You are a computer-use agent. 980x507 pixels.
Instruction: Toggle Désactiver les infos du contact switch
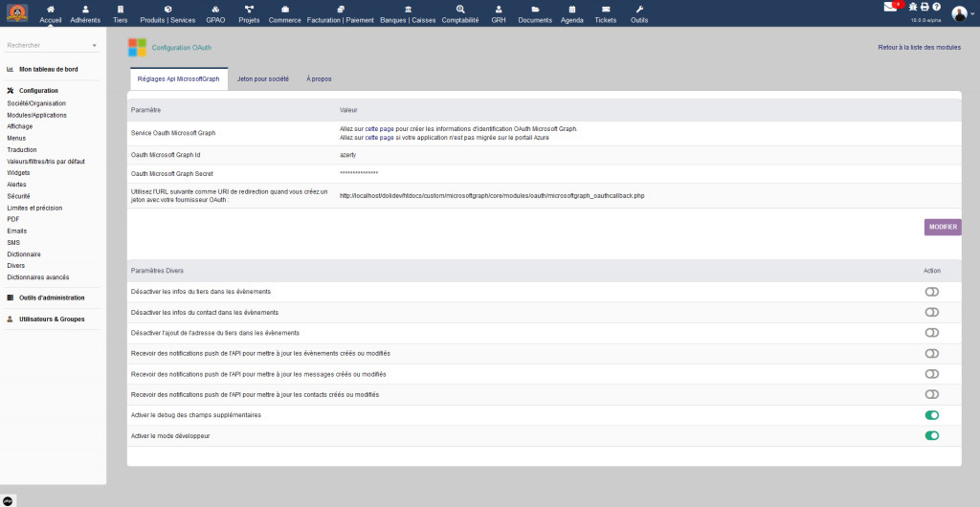coord(932,312)
